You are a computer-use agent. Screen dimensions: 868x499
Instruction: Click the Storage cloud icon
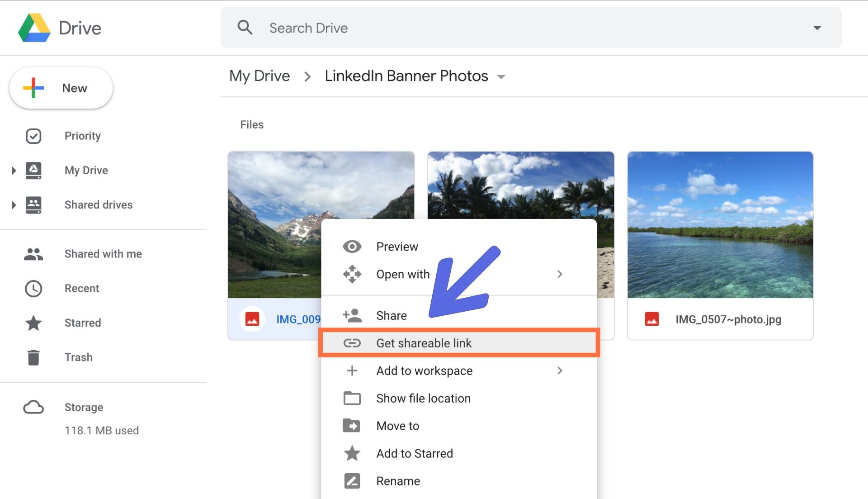(x=33, y=407)
